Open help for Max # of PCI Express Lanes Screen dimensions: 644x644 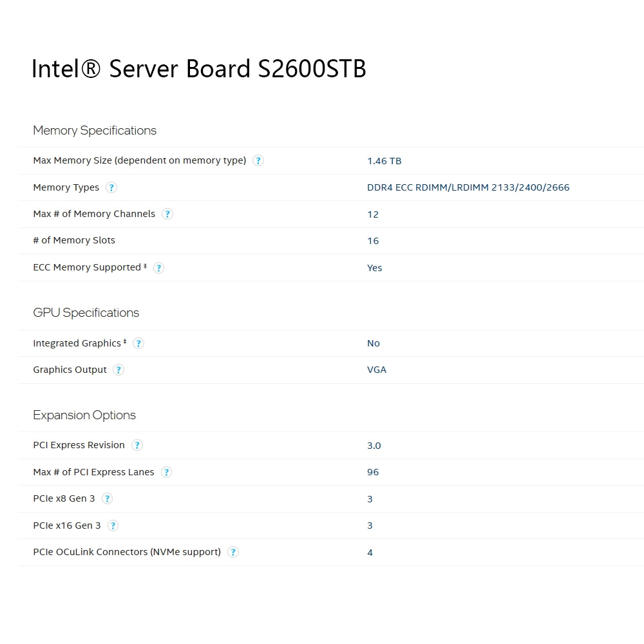click(x=166, y=472)
